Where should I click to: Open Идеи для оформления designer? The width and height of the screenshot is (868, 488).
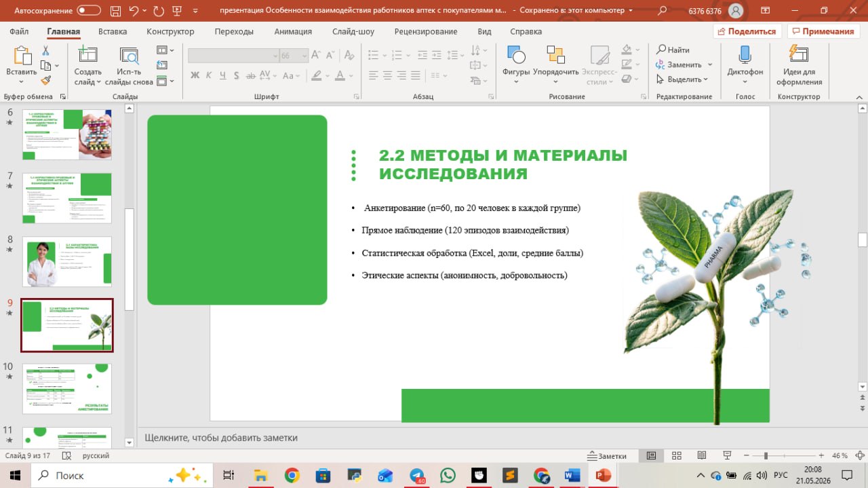pyautogui.click(x=800, y=66)
